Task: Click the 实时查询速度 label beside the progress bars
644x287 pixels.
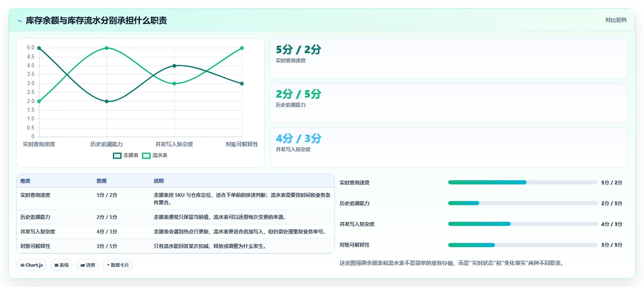Action: point(354,182)
